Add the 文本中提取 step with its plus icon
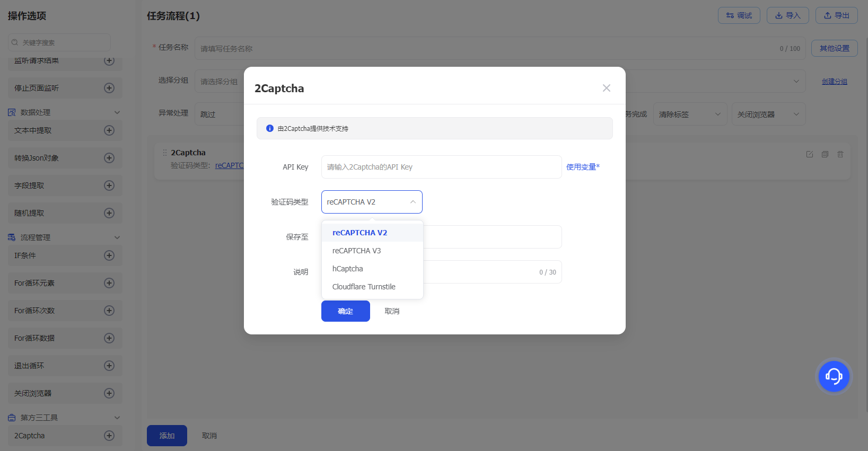Image resolution: width=868 pixels, height=451 pixels. (x=109, y=130)
